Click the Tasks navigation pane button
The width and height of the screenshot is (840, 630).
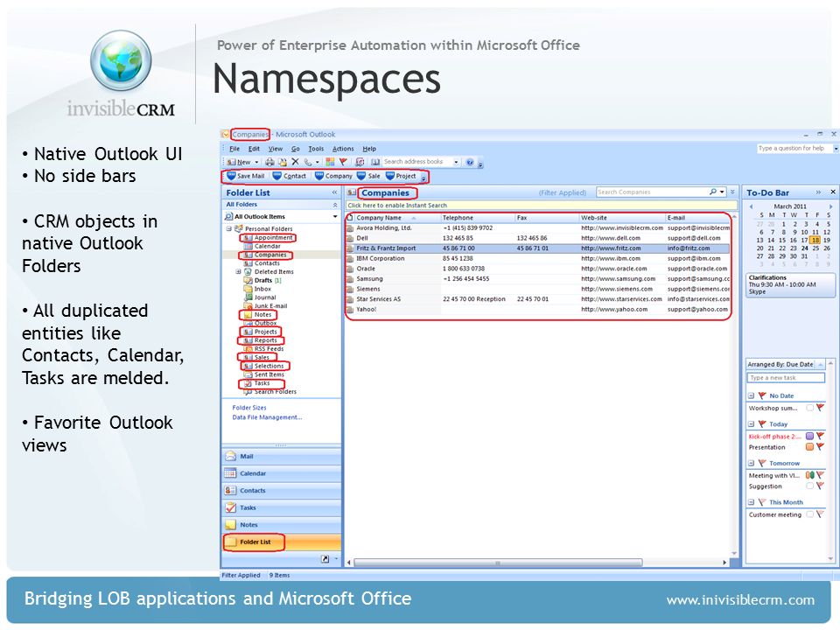[281, 507]
